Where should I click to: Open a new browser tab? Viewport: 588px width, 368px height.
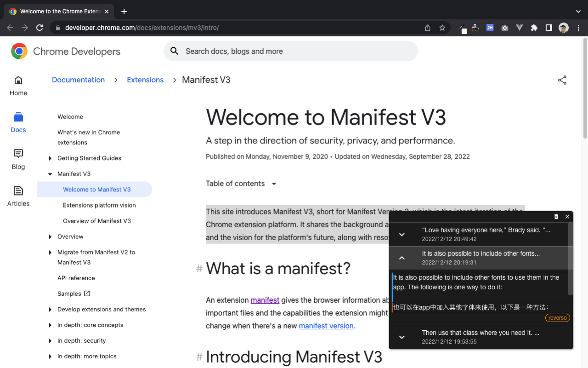pos(124,11)
